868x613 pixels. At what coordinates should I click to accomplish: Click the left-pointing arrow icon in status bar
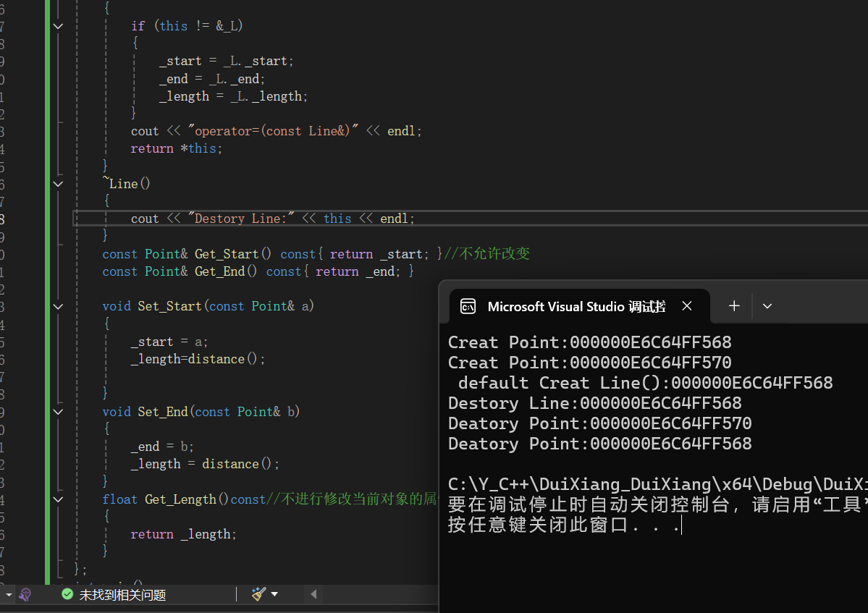point(312,593)
